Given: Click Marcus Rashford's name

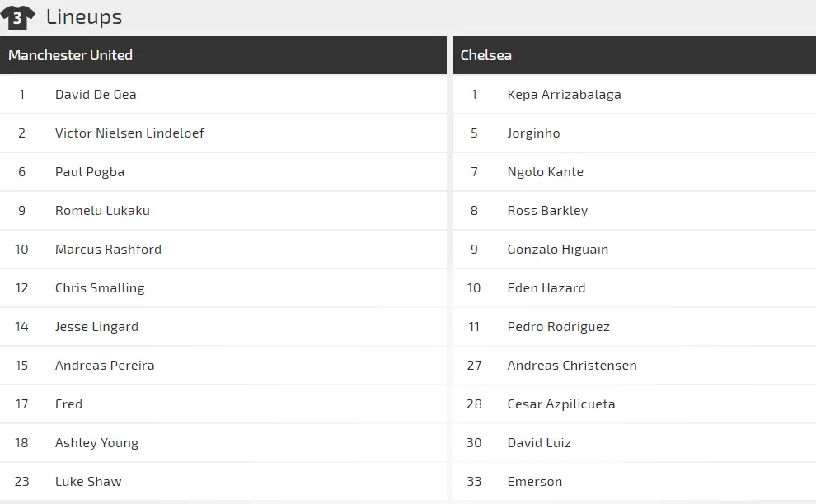Looking at the screenshot, I should [108, 249].
